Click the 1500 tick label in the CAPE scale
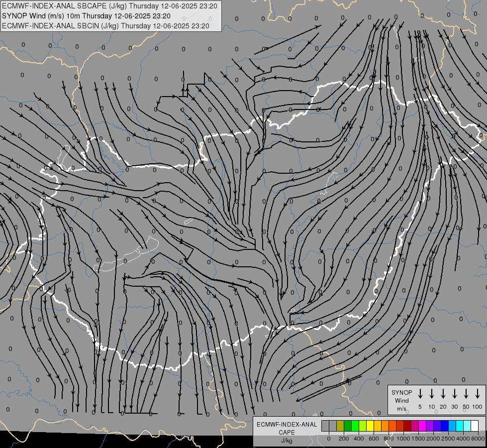The image size is (487, 448). 418,439
